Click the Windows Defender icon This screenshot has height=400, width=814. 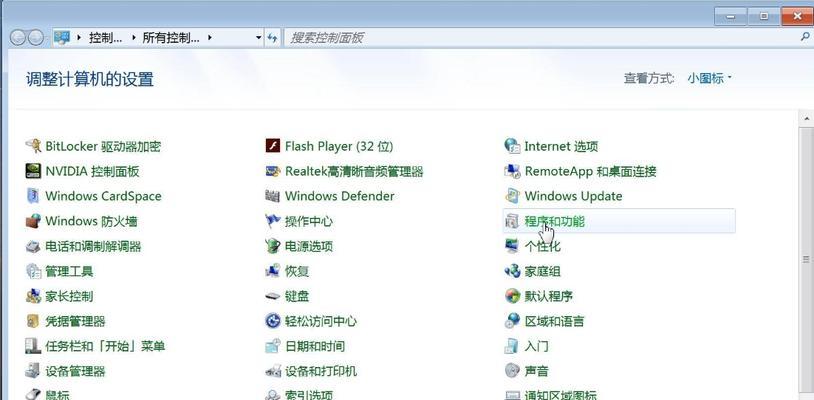tap(273, 196)
